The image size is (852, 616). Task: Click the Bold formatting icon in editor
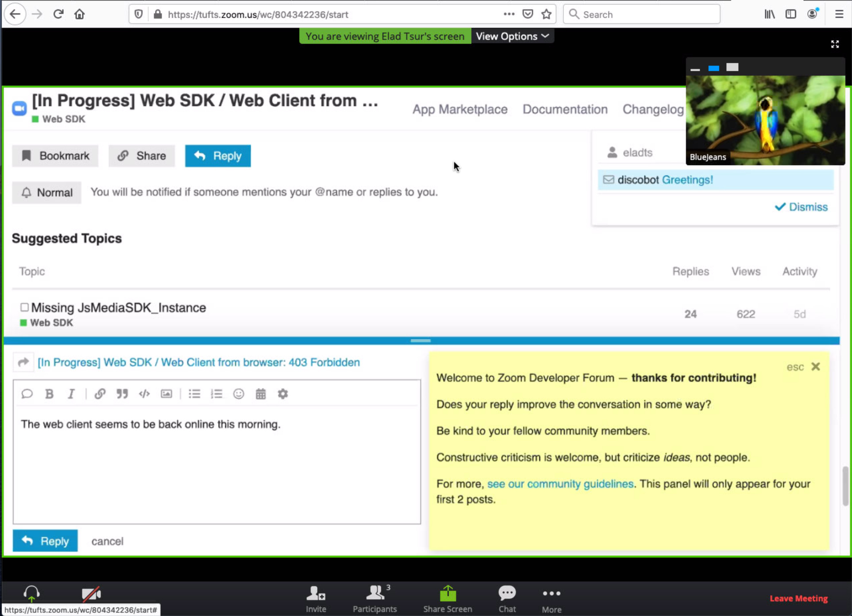tap(50, 394)
